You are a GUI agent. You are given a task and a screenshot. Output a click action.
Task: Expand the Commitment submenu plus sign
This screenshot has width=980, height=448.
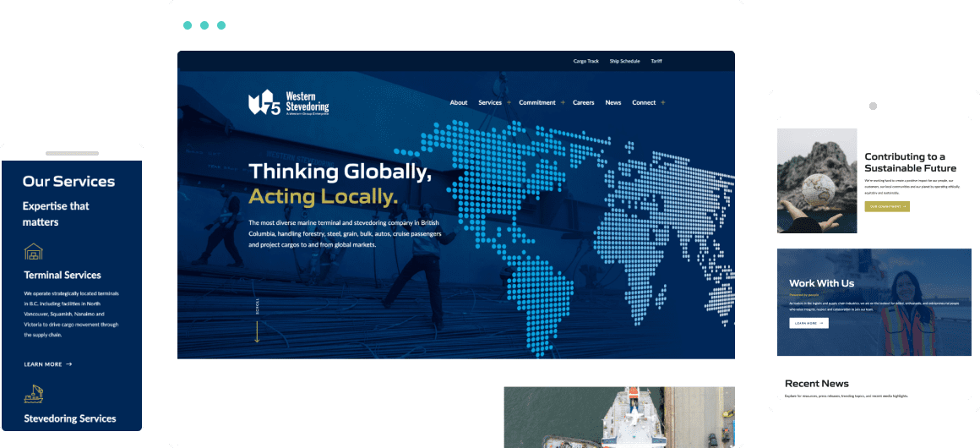(x=563, y=102)
